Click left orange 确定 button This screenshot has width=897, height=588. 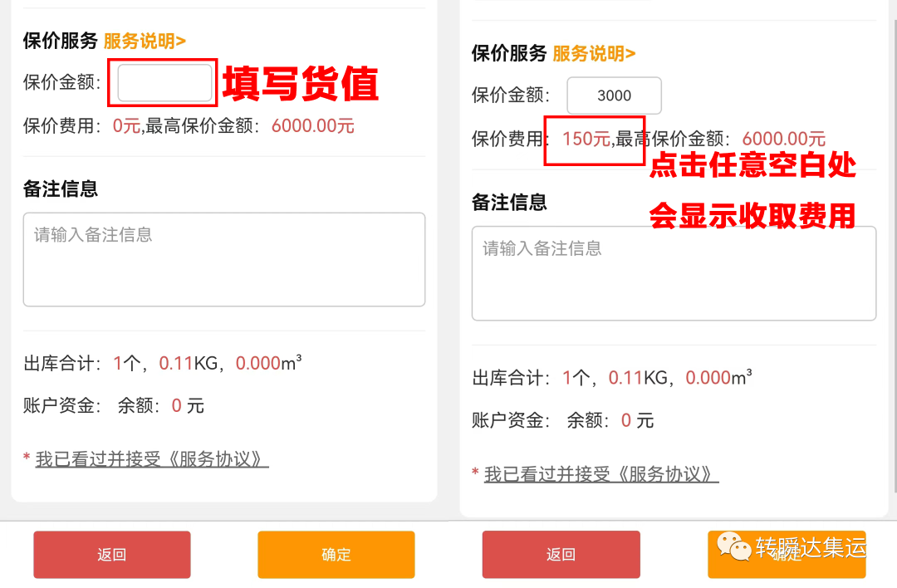click(336, 554)
